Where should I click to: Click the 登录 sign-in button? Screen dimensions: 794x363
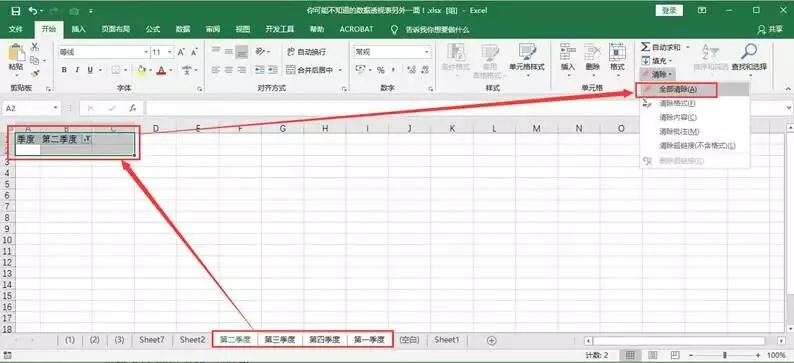point(669,10)
